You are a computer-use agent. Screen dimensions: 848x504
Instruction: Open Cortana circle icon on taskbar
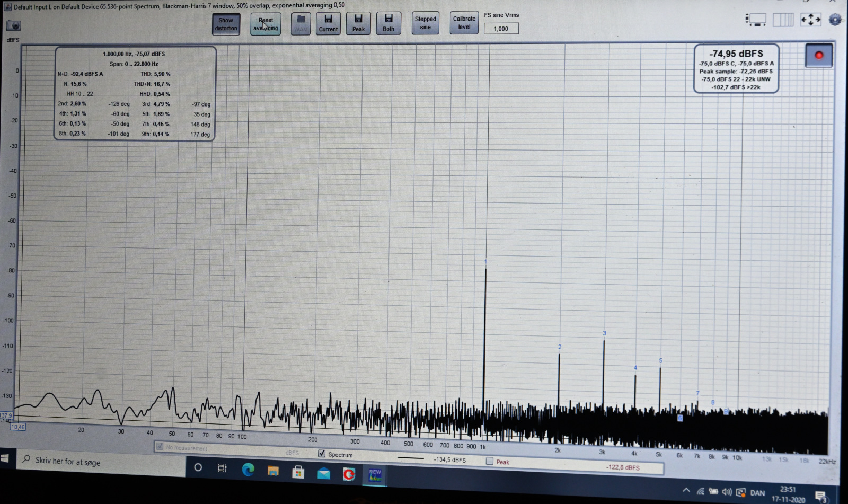click(x=198, y=467)
